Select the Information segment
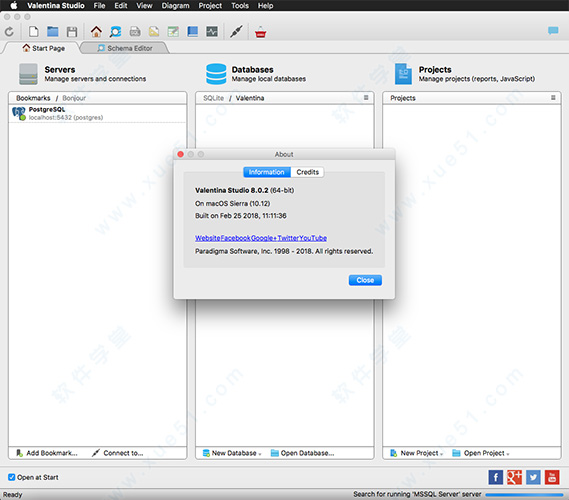 point(267,172)
